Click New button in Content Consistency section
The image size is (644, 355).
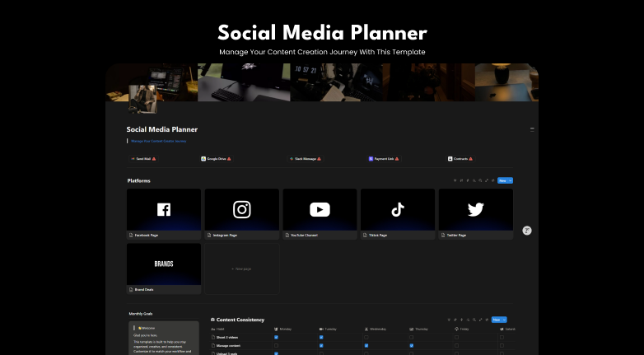pyautogui.click(x=497, y=320)
